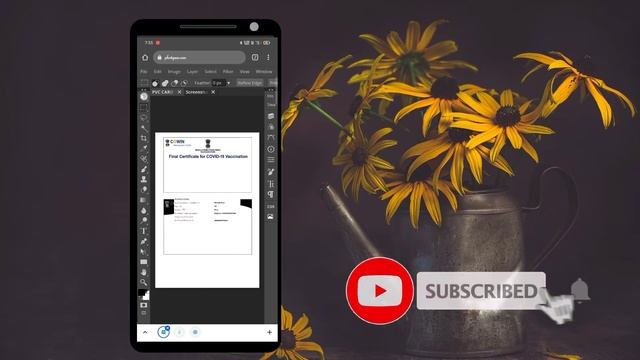Switch to the Screens document tab
Image resolution: width=640 pixels, height=360 pixels.
pos(196,92)
